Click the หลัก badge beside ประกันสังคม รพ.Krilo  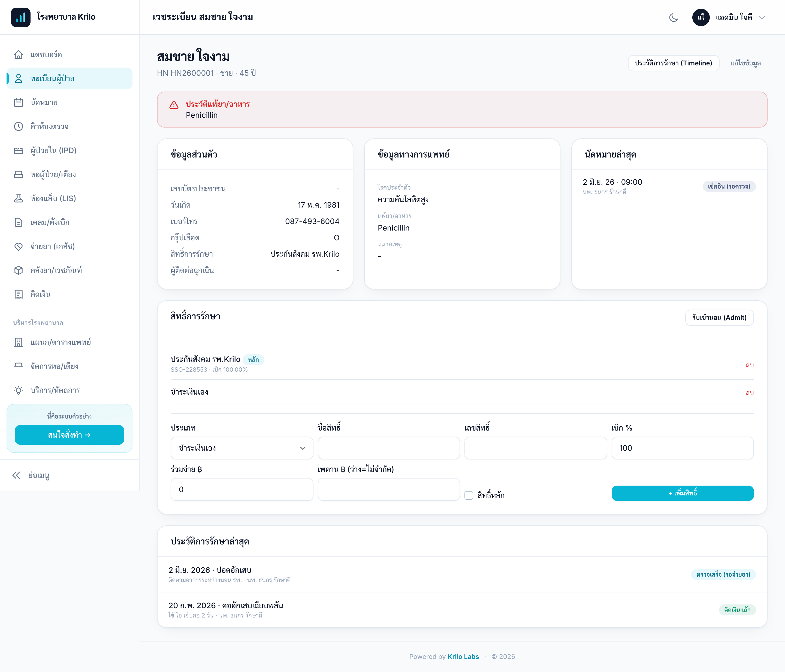pyautogui.click(x=253, y=359)
